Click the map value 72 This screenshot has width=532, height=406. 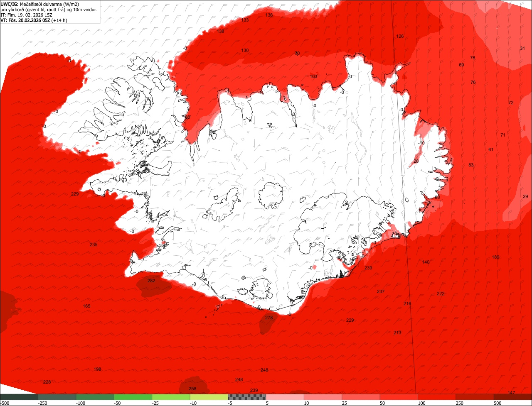click(511, 103)
